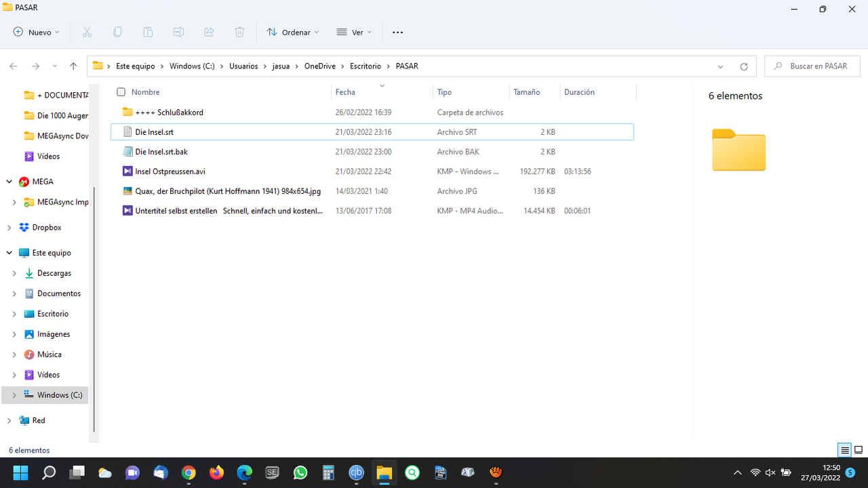The image size is (868, 488).
Task: Expand the Red network tree node
Action: 9,421
